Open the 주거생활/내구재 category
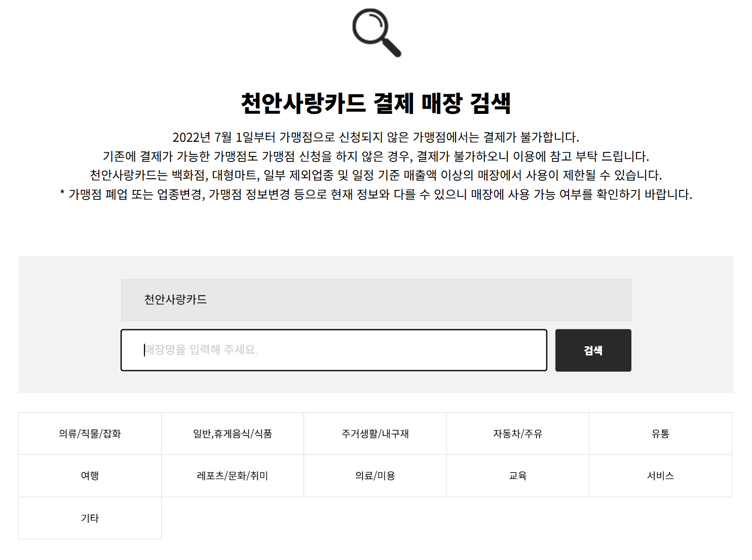The image size is (752, 560). click(x=375, y=433)
